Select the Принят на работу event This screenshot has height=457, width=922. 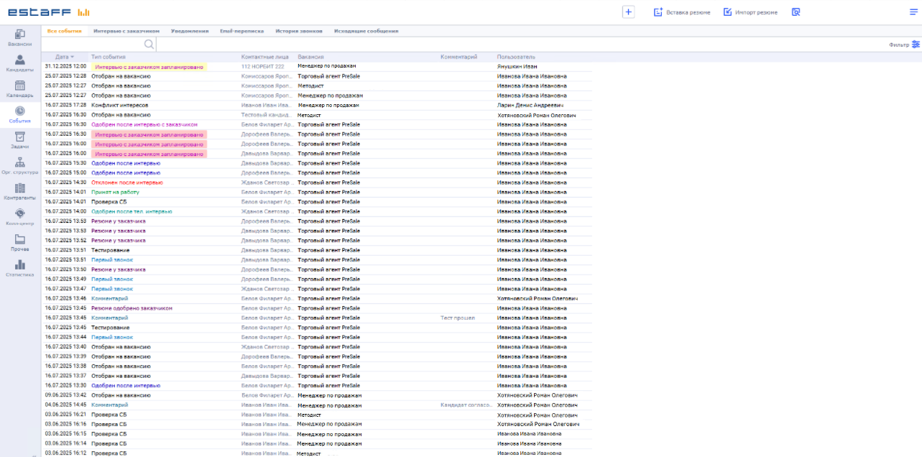[x=115, y=192]
